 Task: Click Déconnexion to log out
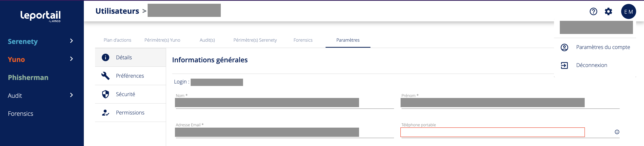click(591, 65)
